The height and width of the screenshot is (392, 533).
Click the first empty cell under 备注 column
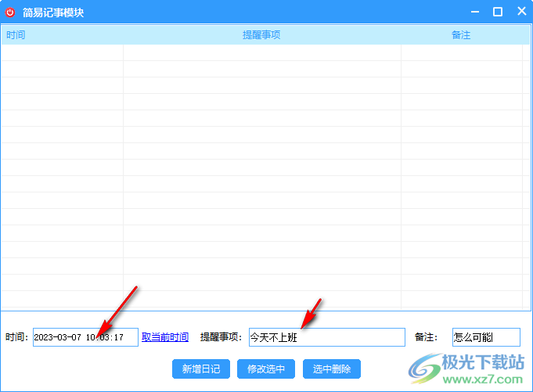(x=461, y=52)
